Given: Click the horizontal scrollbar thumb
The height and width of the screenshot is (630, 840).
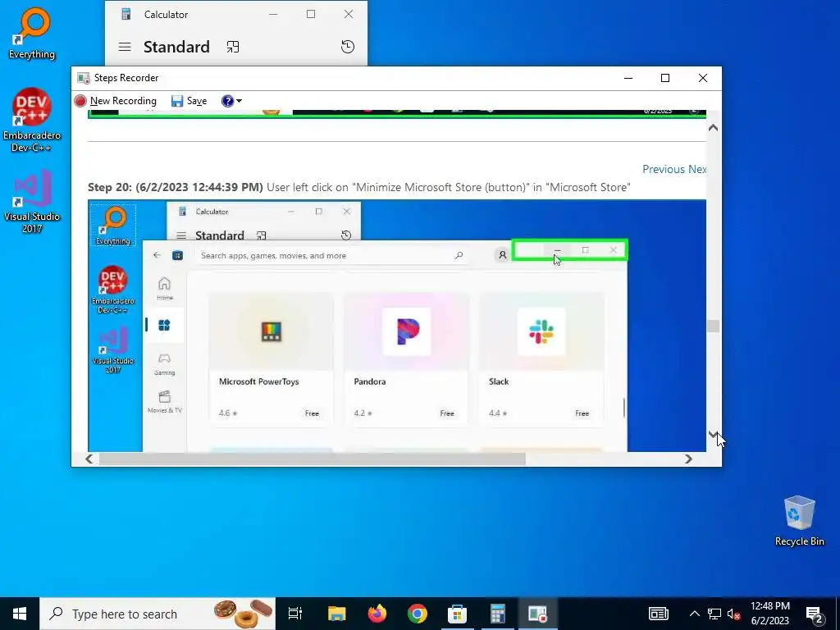Looking at the screenshot, I should pos(313,459).
